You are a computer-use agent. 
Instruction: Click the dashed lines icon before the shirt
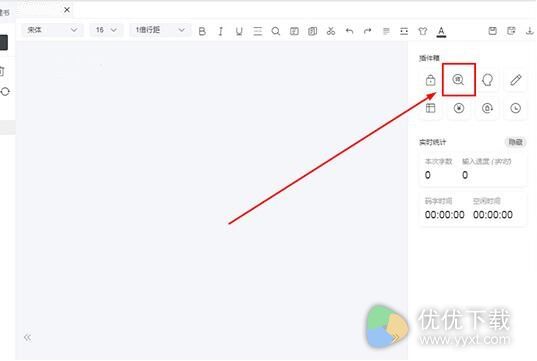(404, 32)
